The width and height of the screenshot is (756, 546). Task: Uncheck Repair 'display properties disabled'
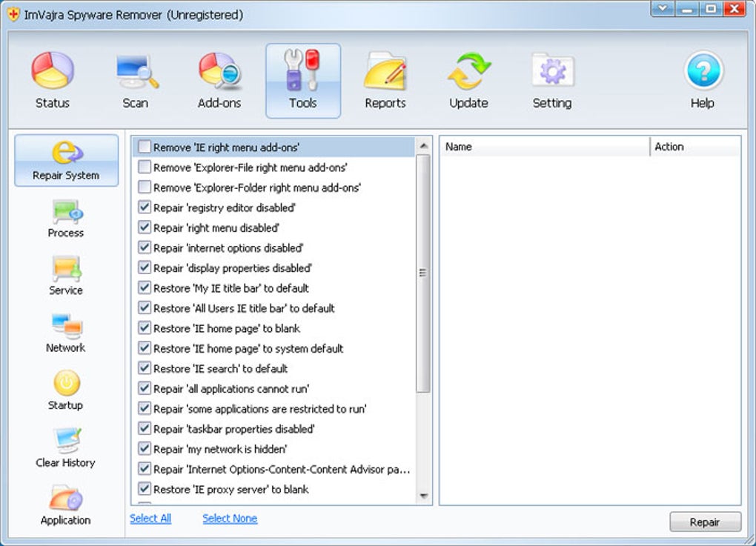pos(145,267)
